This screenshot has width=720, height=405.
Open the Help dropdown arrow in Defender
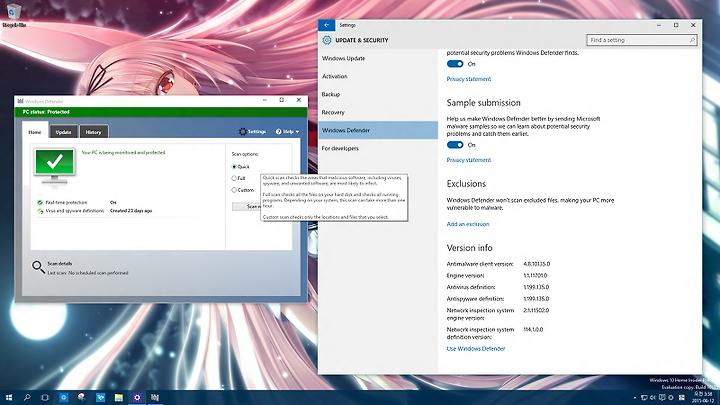(x=297, y=132)
